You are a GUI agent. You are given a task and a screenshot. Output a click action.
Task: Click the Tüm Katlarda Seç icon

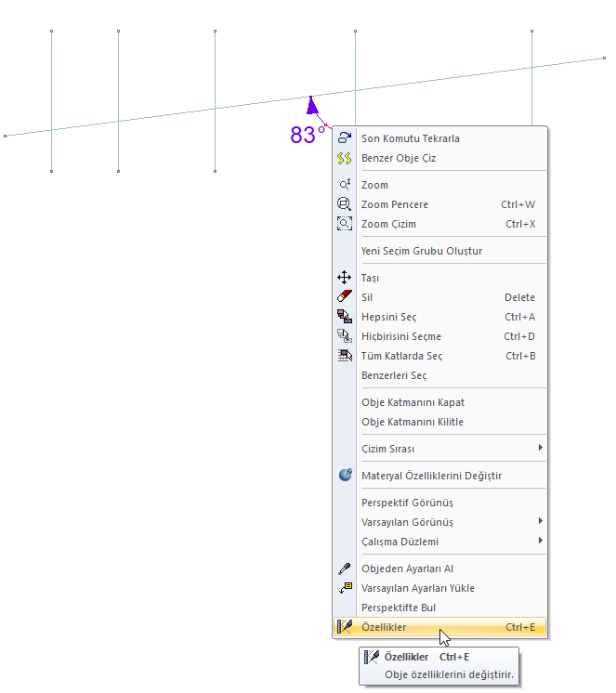tap(344, 356)
